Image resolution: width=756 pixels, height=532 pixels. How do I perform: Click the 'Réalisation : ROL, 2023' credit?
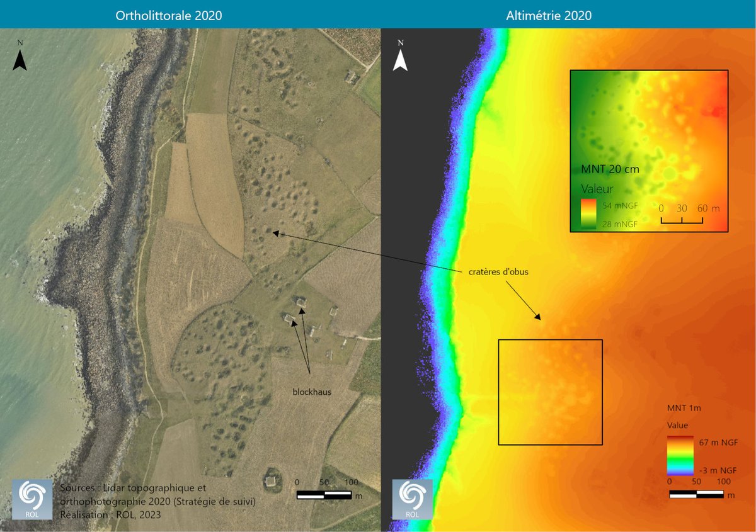pyautogui.click(x=110, y=514)
